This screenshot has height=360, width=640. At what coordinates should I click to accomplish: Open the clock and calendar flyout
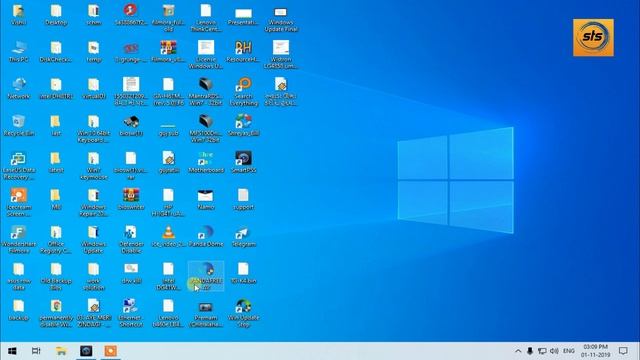[x=596, y=351]
